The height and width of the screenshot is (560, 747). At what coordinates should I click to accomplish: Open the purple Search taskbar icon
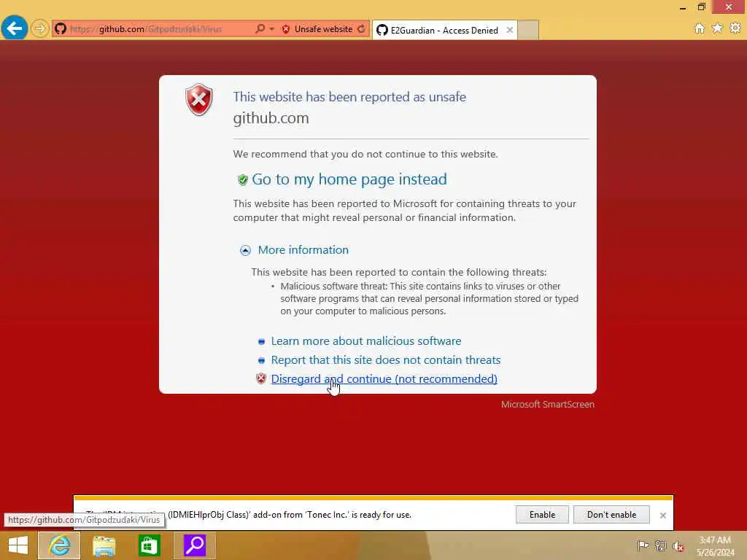pyautogui.click(x=195, y=545)
